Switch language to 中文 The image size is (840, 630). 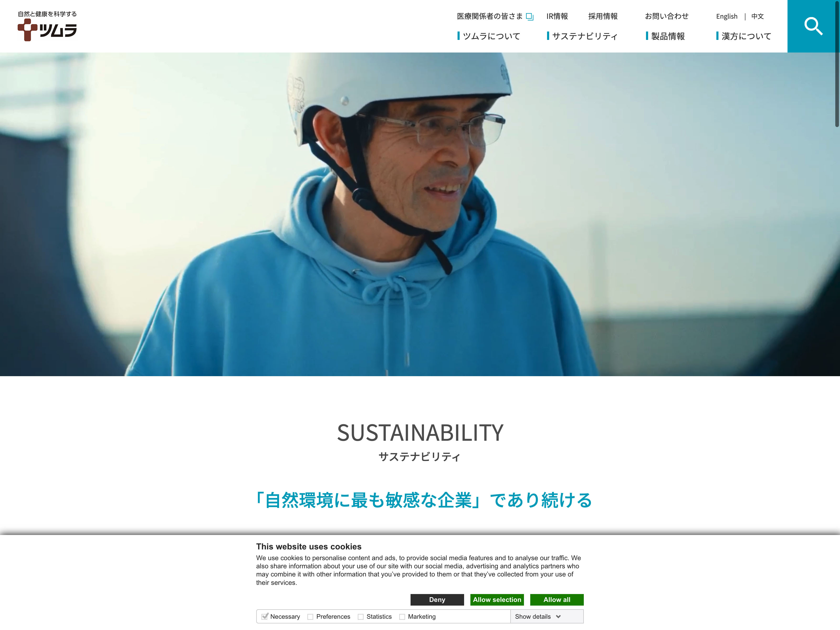[x=757, y=16]
